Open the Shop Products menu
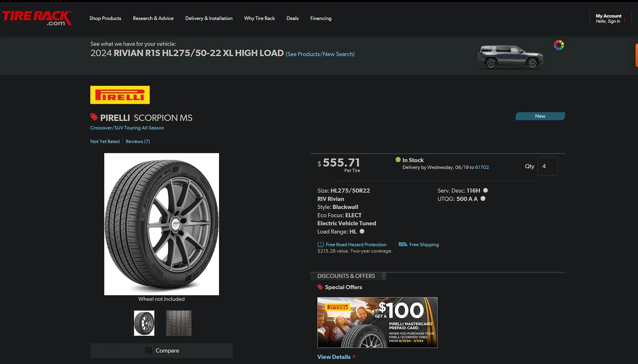Screen dimensions: 638x364 pos(105,18)
